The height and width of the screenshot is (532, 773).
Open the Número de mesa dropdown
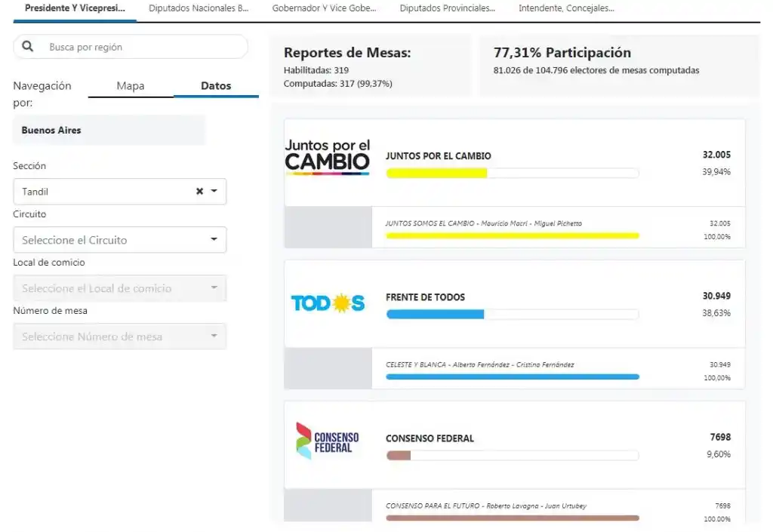point(119,337)
